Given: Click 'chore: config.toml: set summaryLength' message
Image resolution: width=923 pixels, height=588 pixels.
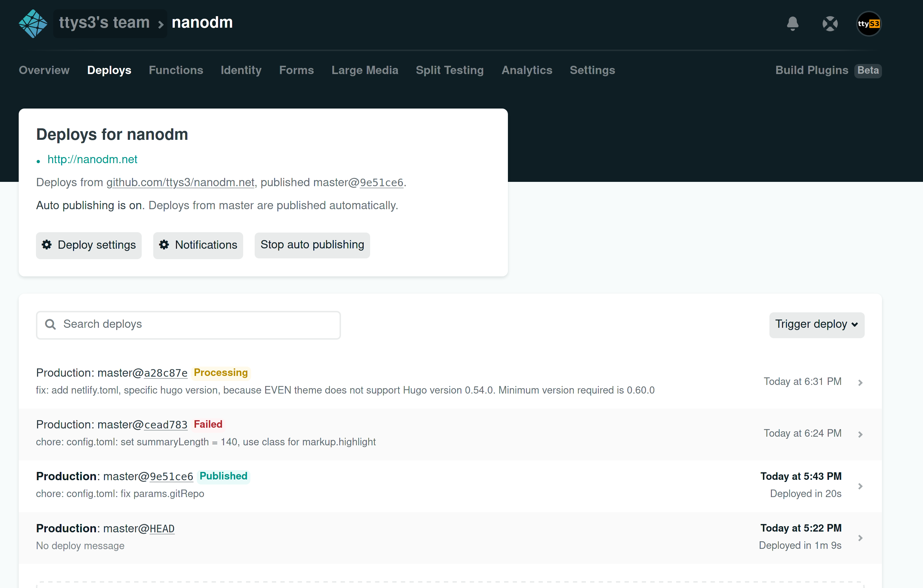Looking at the screenshot, I should pos(206,442).
